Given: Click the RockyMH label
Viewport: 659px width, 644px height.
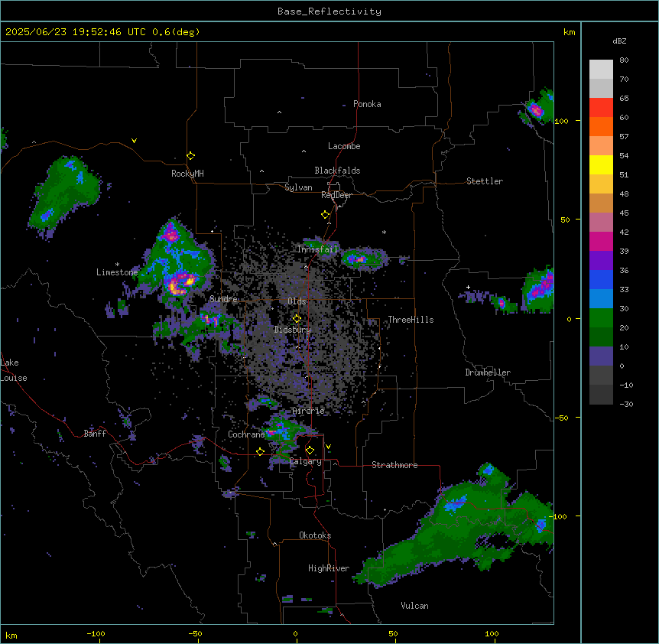Looking at the screenshot, I should click(187, 174).
